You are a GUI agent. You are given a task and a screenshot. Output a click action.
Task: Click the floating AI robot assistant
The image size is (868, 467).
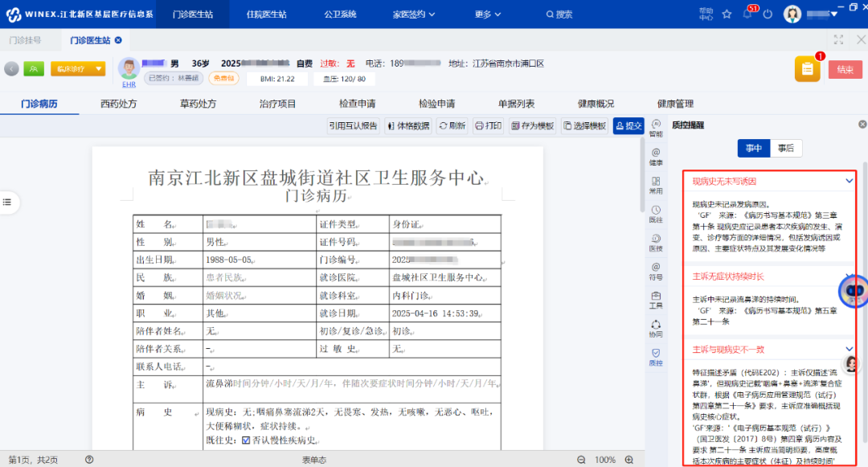[854, 290]
